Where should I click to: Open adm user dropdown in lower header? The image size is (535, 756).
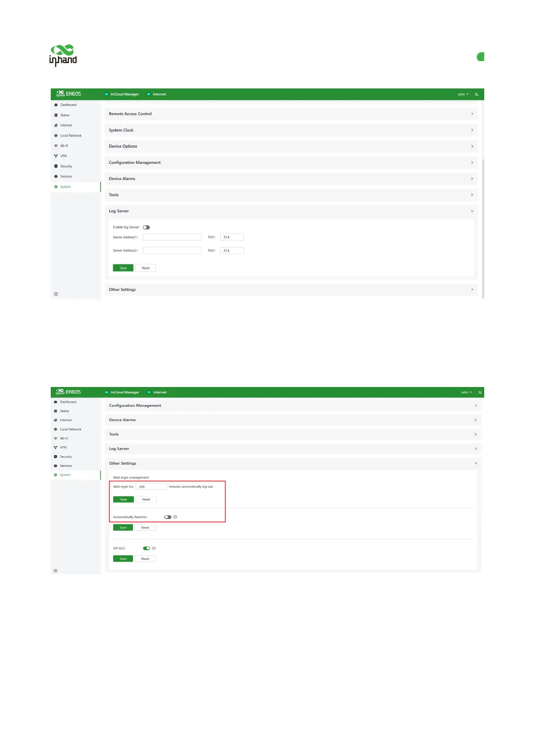(466, 392)
